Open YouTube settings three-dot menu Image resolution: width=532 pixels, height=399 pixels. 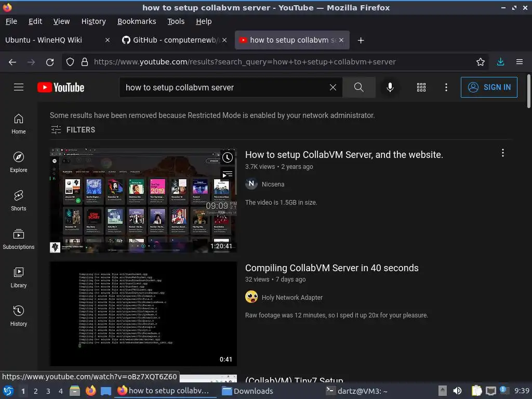click(x=446, y=87)
